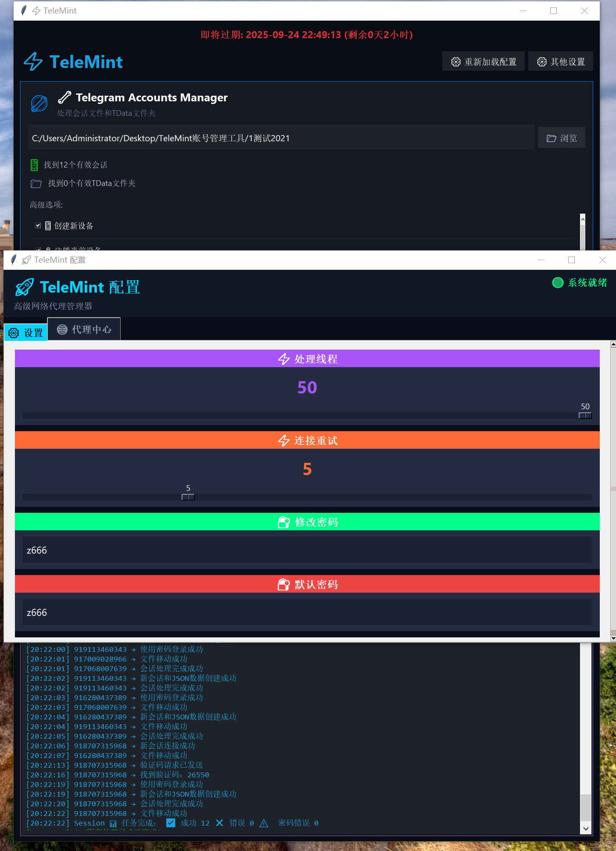Select the 设置 tab
The image size is (616, 851).
coord(26,333)
